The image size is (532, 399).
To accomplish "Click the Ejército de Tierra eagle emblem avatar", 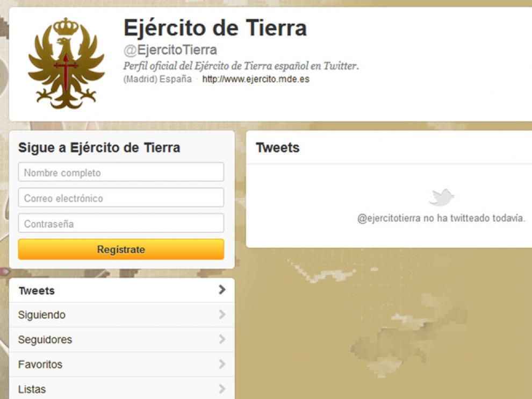I will pyautogui.click(x=66, y=63).
